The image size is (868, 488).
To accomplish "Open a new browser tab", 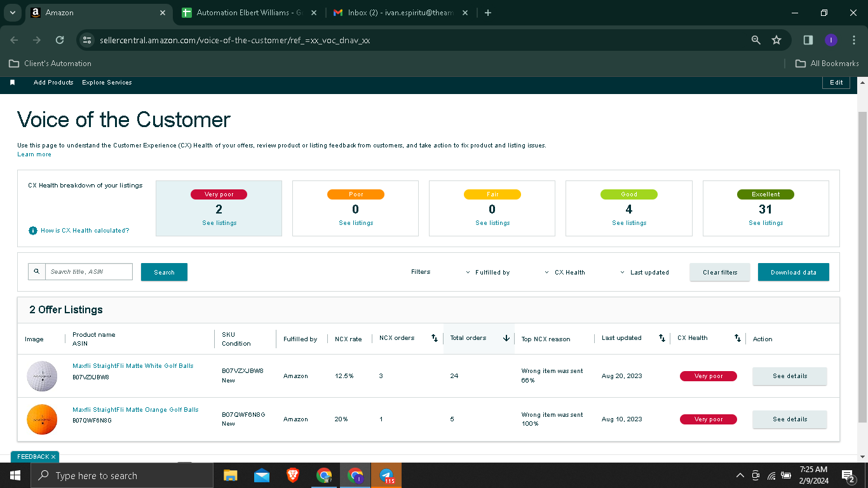I will coord(488,13).
